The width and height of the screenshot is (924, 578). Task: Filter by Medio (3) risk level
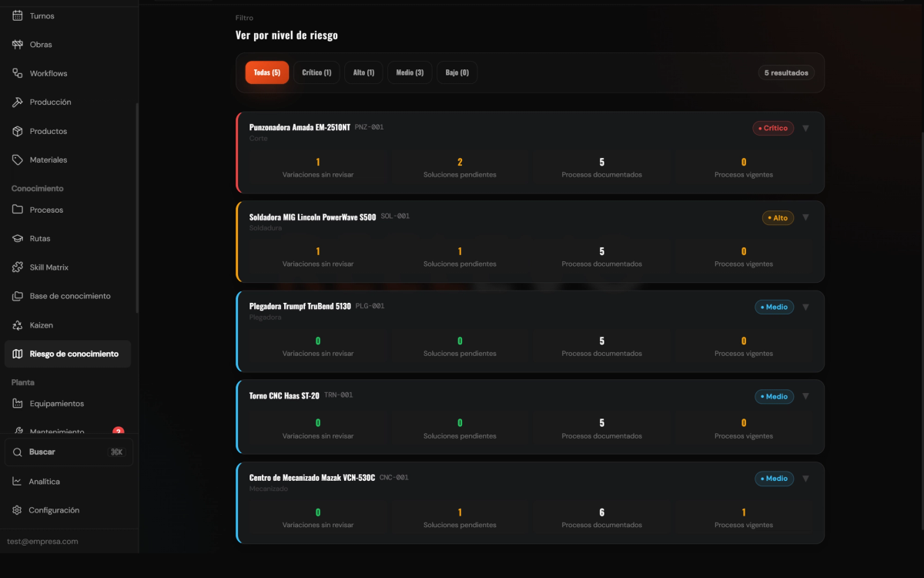[410, 72]
